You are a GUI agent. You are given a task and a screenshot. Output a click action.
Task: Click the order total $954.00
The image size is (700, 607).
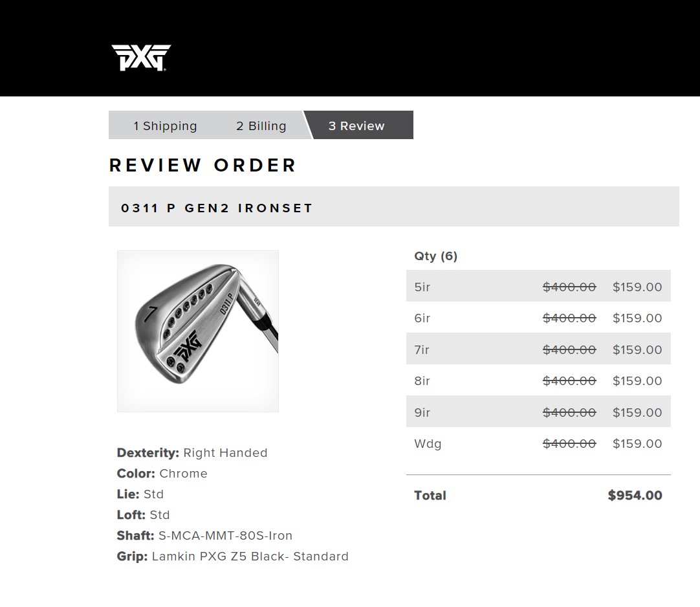(635, 496)
